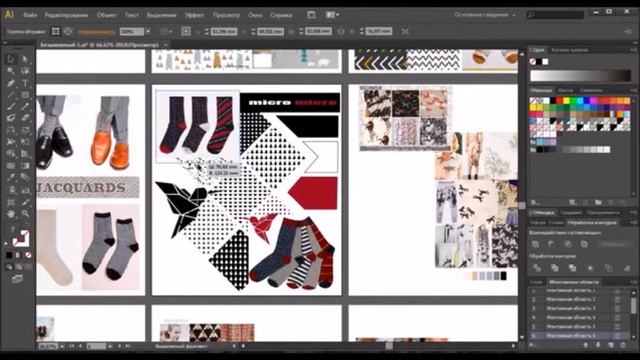Select the Blend tool

pyautogui.click(x=25, y=178)
